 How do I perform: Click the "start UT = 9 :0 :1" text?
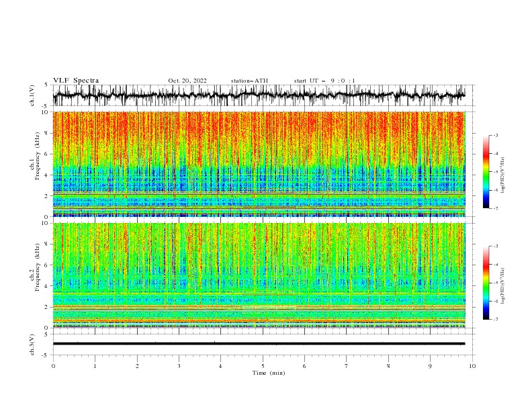(x=324, y=81)
